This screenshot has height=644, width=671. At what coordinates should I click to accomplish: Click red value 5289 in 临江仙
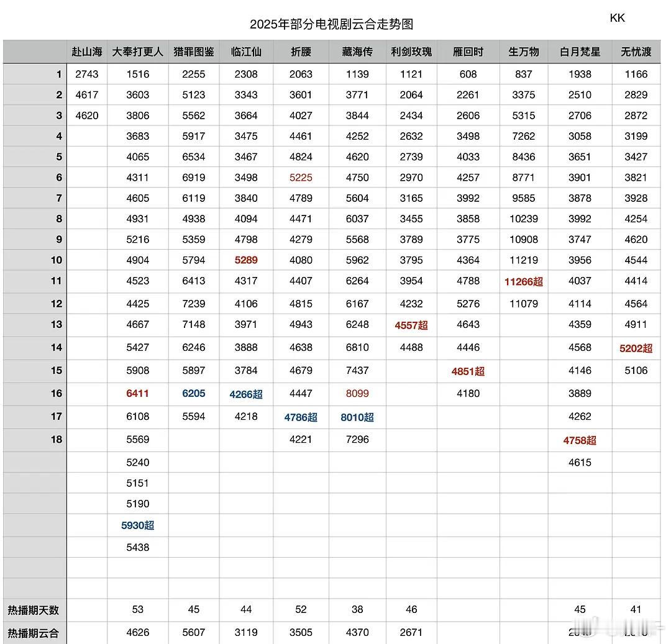[246, 260]
